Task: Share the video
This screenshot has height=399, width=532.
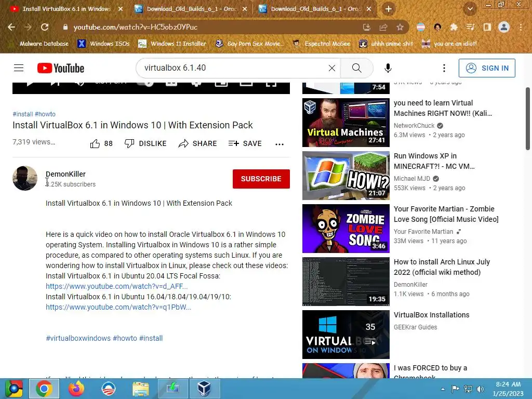Action: click(x=197, y=143)
